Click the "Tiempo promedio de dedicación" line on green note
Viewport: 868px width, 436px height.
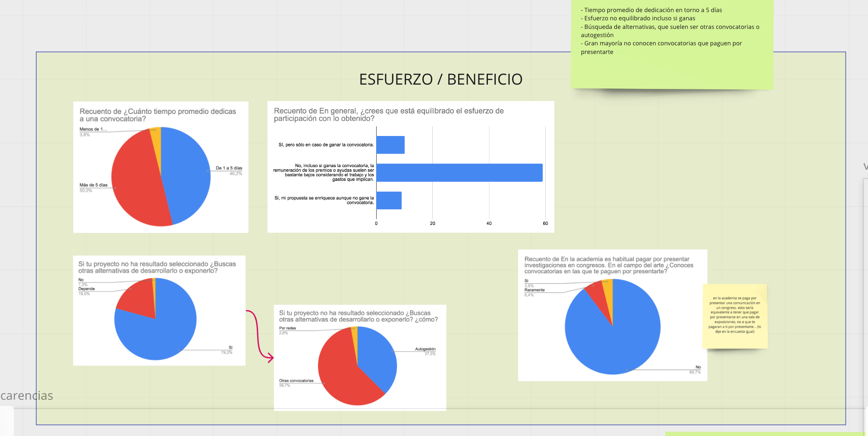(x=651, y=10)
